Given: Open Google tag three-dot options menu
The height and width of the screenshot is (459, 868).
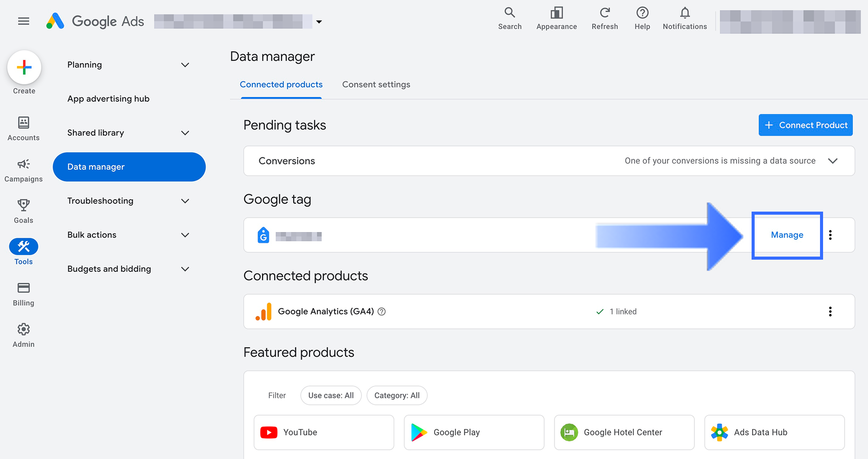Looking at the screenshot, I should click(x=830, y=235).
